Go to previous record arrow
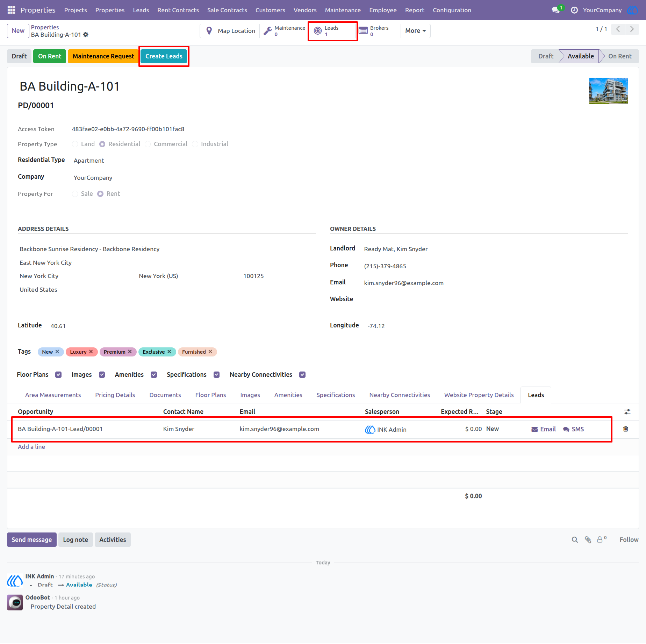 coord(618,29)
